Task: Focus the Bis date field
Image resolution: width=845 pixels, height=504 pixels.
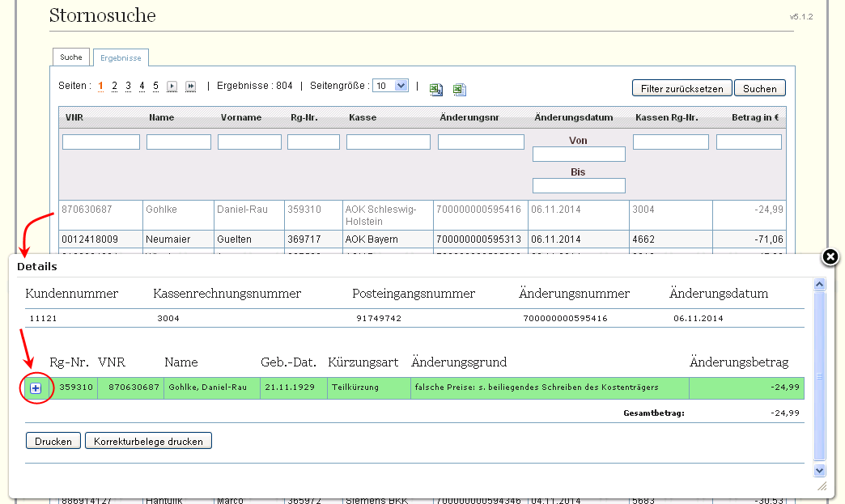Action: [579, 186]
